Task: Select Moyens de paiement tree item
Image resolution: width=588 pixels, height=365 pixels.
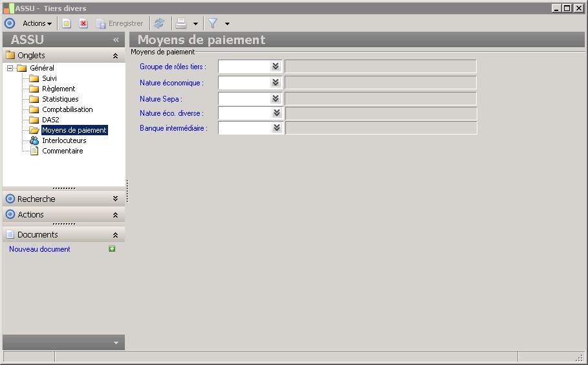Action: [74, 130]
